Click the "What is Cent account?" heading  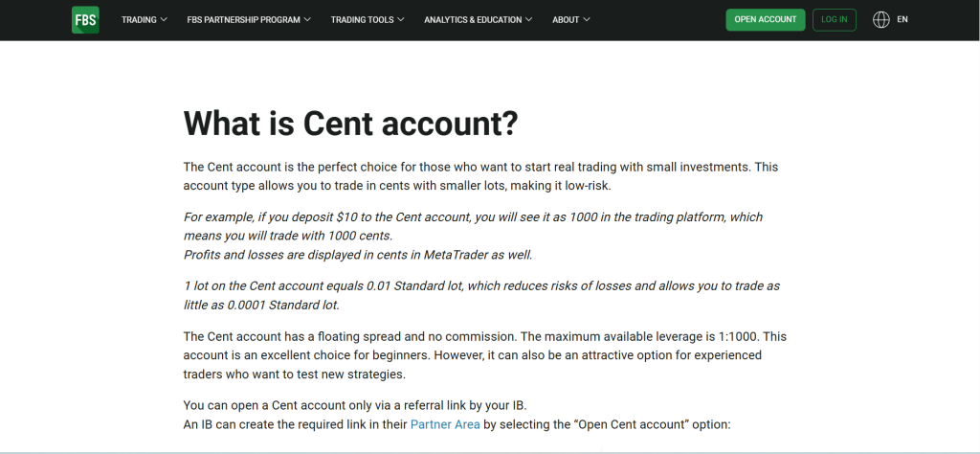point(350,123)
